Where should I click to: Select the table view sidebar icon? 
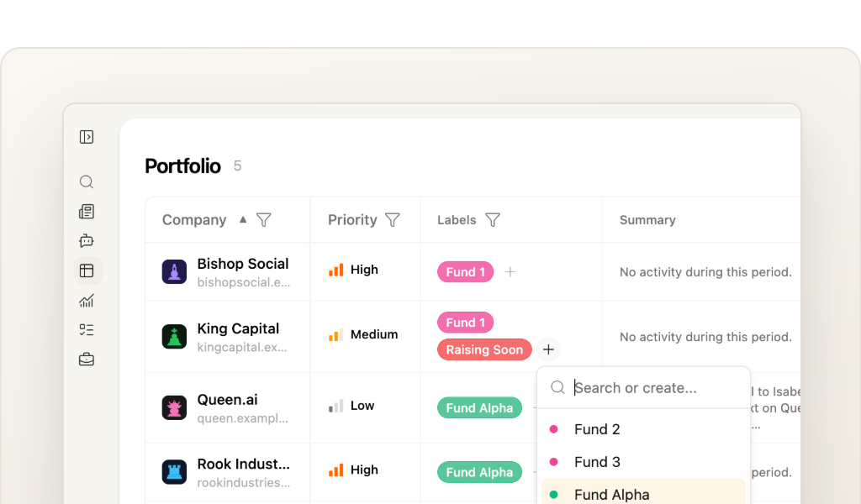[87, 270]
